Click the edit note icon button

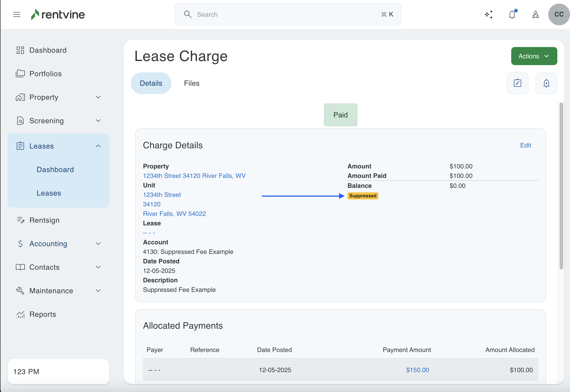pos(518,83)
